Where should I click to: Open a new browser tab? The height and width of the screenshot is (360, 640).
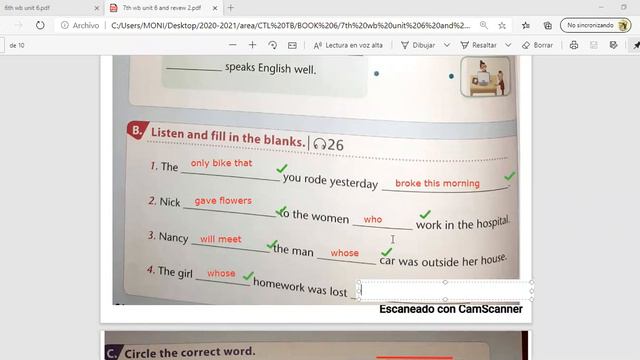coord(231,8)
